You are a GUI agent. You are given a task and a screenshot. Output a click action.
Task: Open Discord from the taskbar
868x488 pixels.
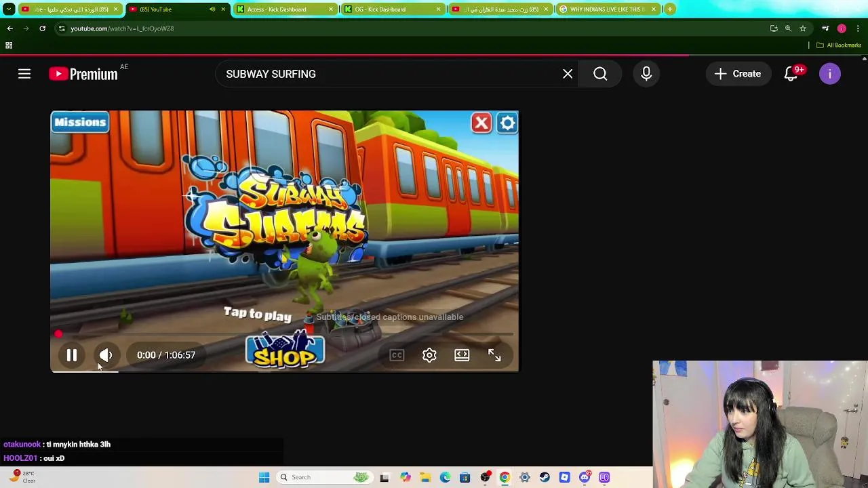[585, 477]
